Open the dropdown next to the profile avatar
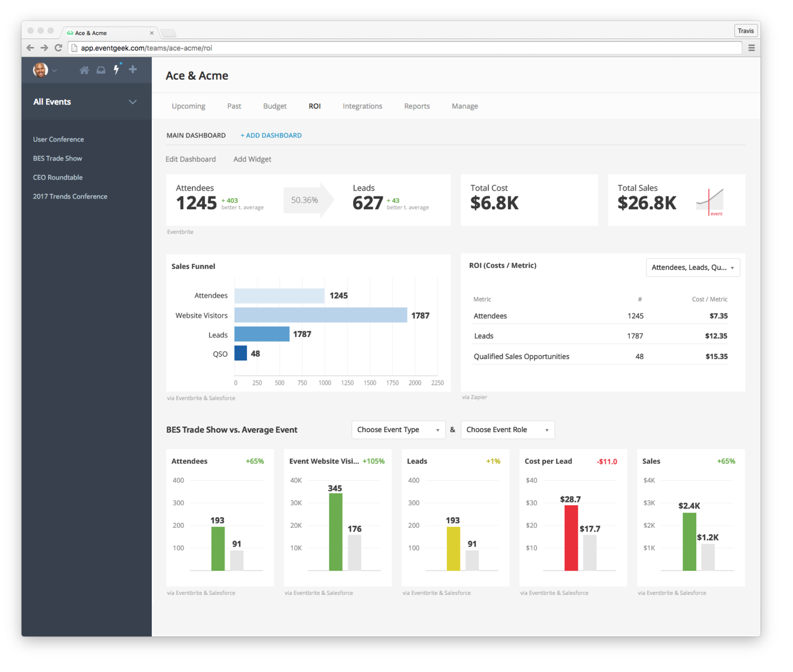This screenshot has height=672, width=793. coord(54,70)
